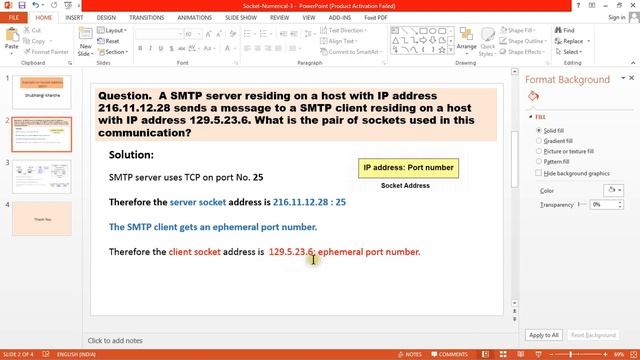Close the Format Background pane
The image size is (640, 360).
631,78
